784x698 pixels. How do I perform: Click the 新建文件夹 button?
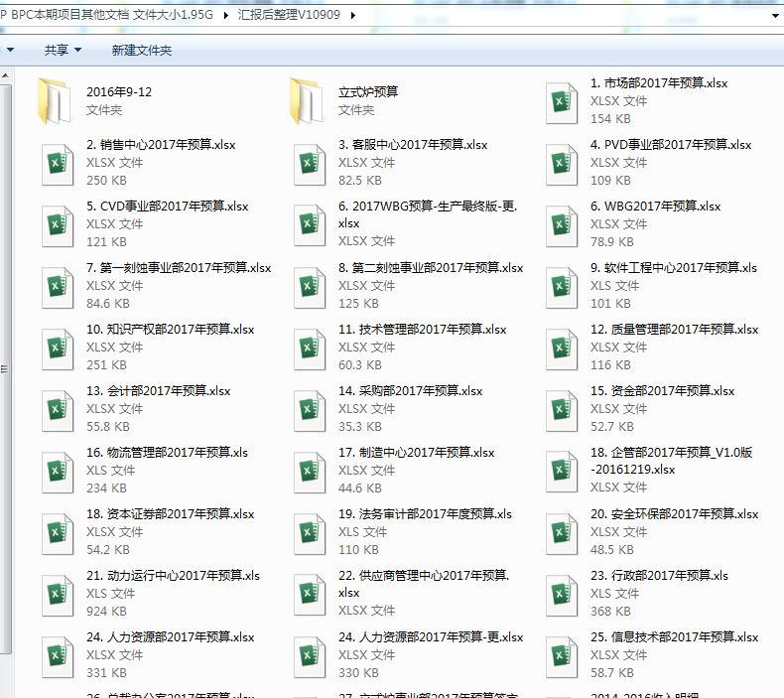(142, 50)
